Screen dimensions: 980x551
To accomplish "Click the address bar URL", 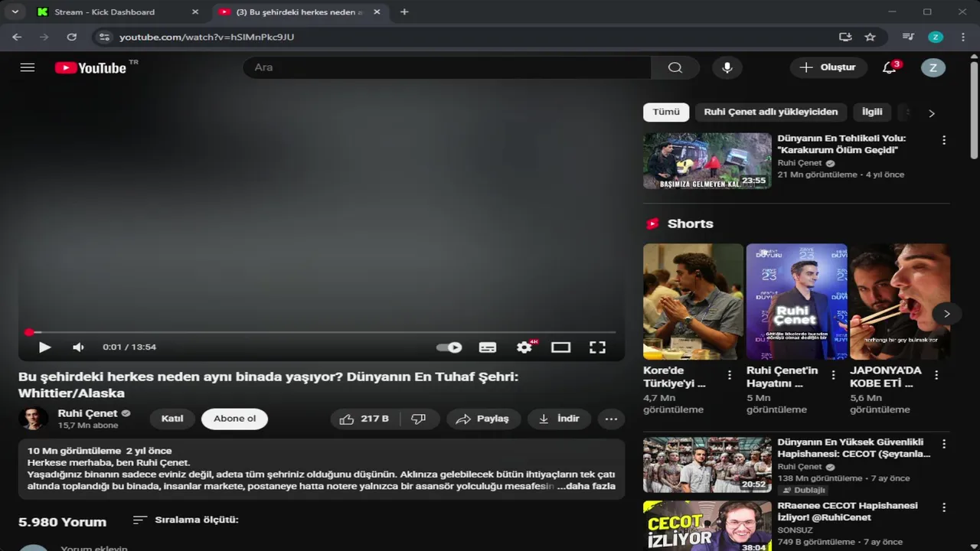I will point(207,37).
